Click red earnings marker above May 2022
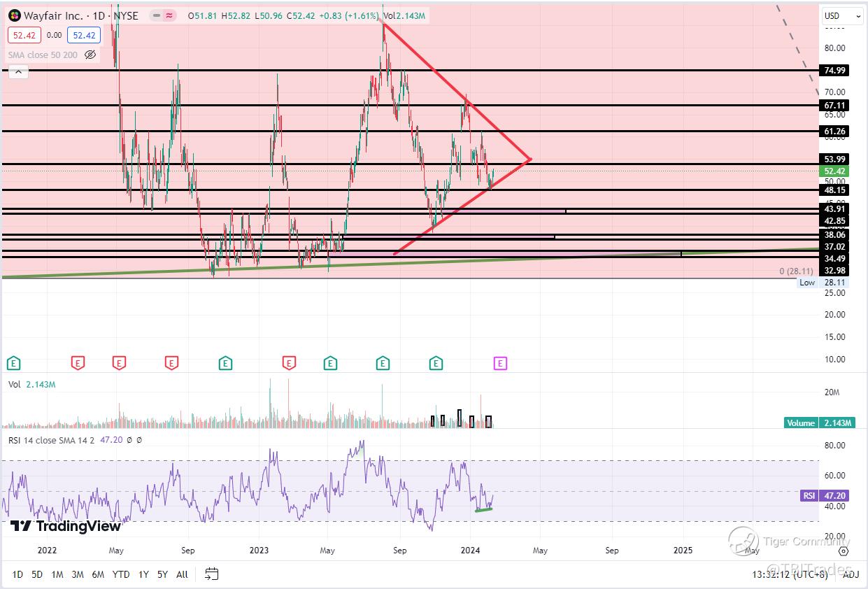Screen dimensions: 868x589 [120, 363]
